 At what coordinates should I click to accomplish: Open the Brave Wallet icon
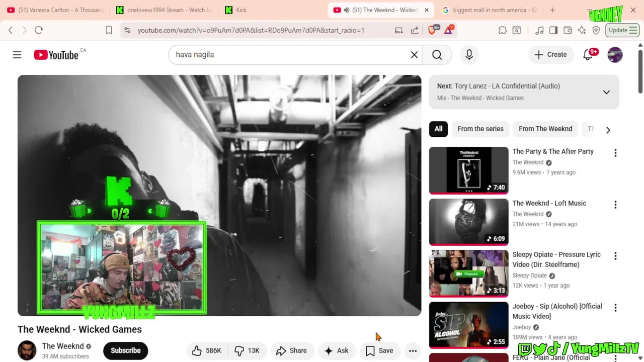coord(568,30)
